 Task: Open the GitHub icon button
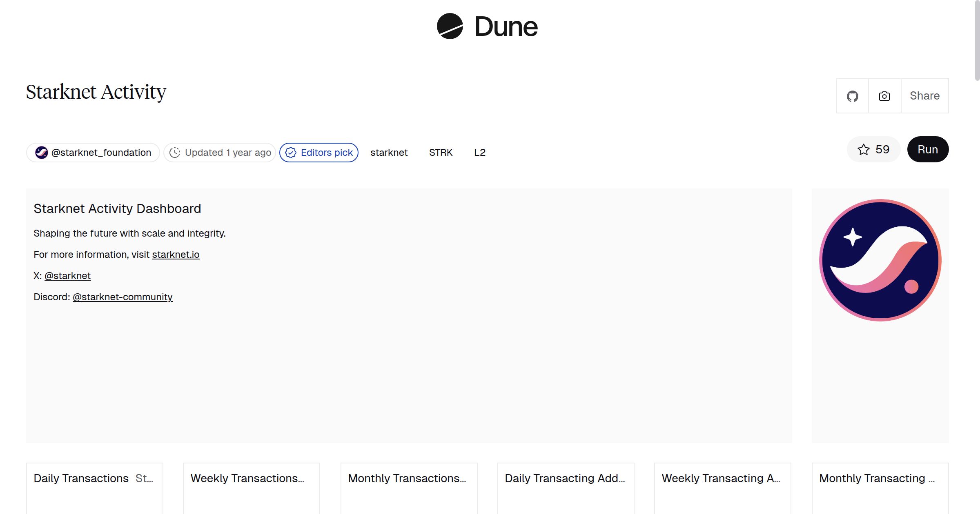852,96
